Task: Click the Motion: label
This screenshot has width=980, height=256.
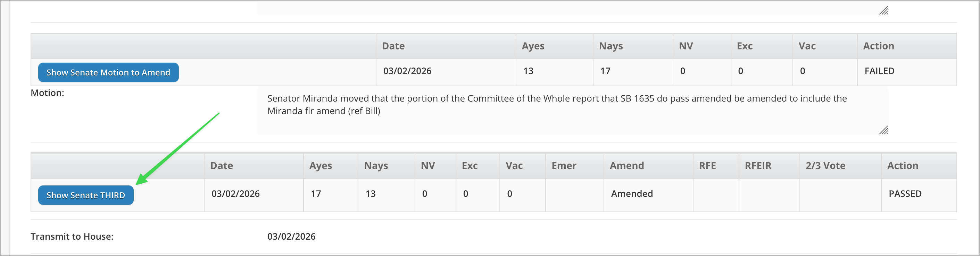Action: (x=48, y=93)
